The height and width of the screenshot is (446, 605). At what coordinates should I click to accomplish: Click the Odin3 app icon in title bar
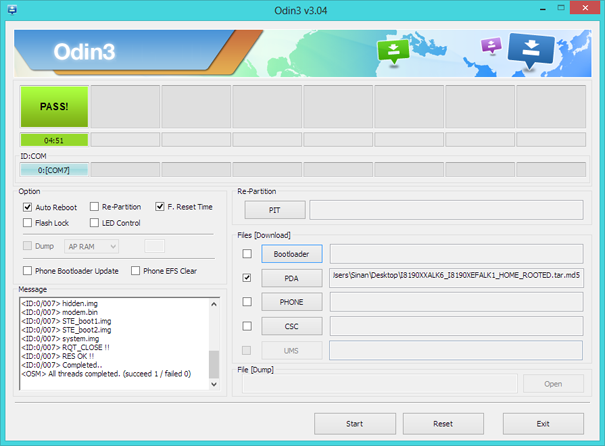click(x=12, y=10)
